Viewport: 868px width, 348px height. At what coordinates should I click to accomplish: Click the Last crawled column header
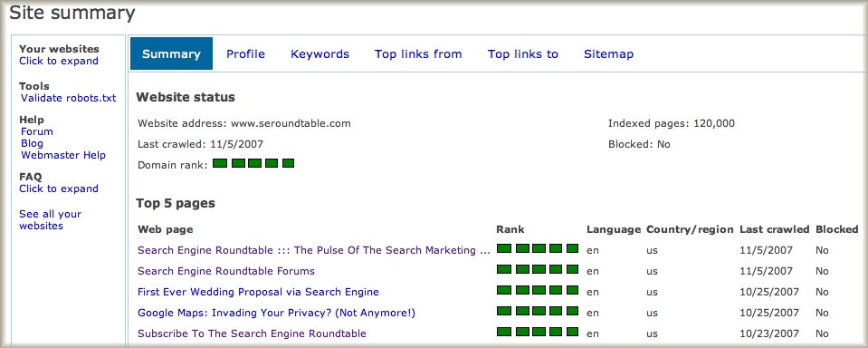(775, 229)
